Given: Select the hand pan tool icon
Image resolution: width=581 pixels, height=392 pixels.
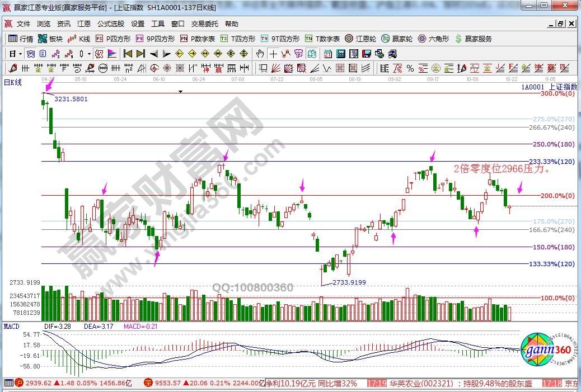Looking at the screenshot, I should pos(260,54).
